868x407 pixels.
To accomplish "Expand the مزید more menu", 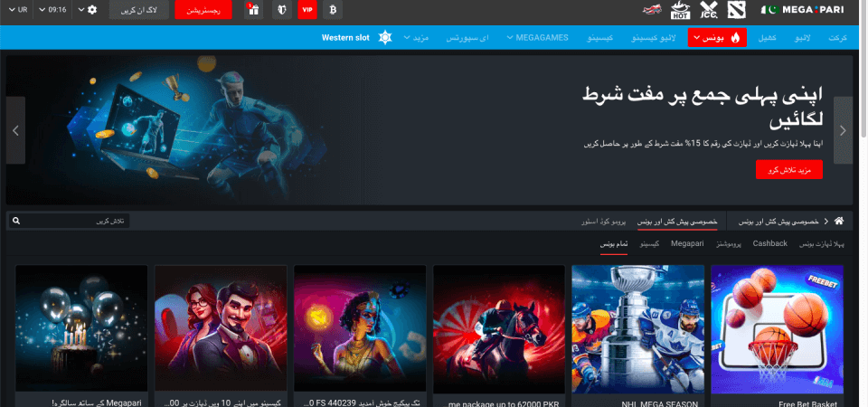I will click(417, 38).
